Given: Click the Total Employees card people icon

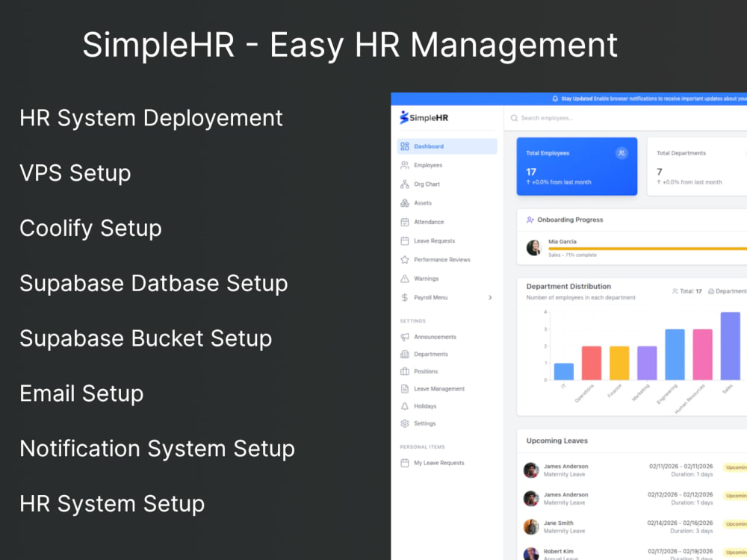Looking at the screenshot, I should (x=622, y=153).
